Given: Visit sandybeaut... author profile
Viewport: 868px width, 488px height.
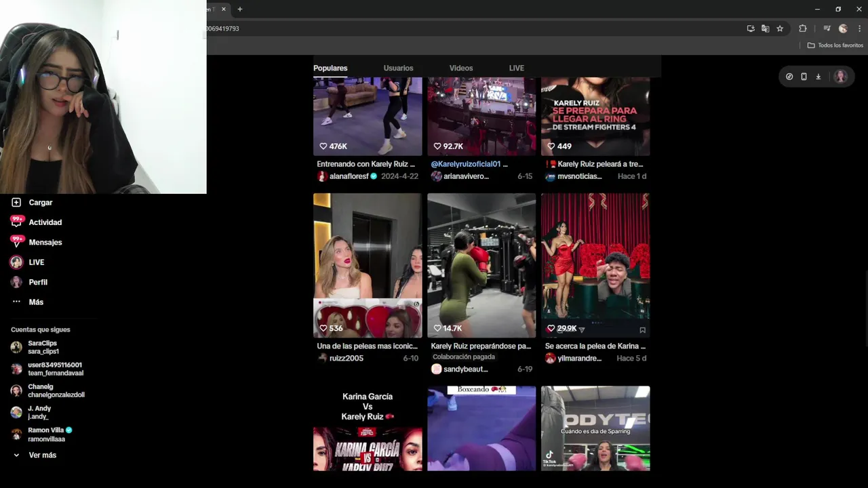Looking at the screenshot, I should (x=460, y=369).
